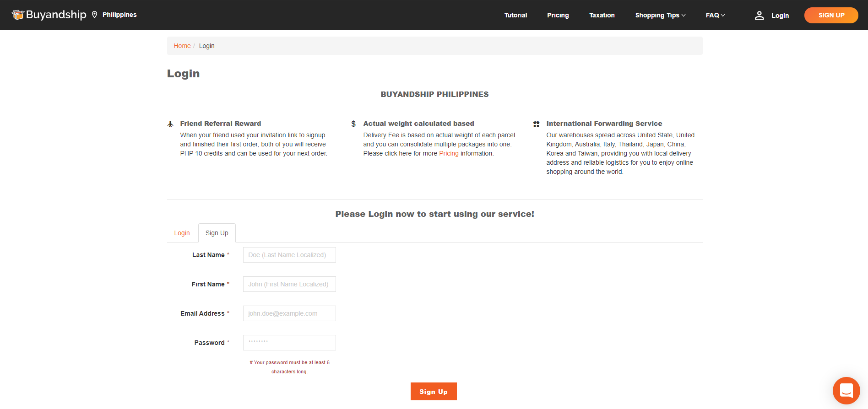
Task: Click the orange SIGN UP header button
Action: (831, 15)
